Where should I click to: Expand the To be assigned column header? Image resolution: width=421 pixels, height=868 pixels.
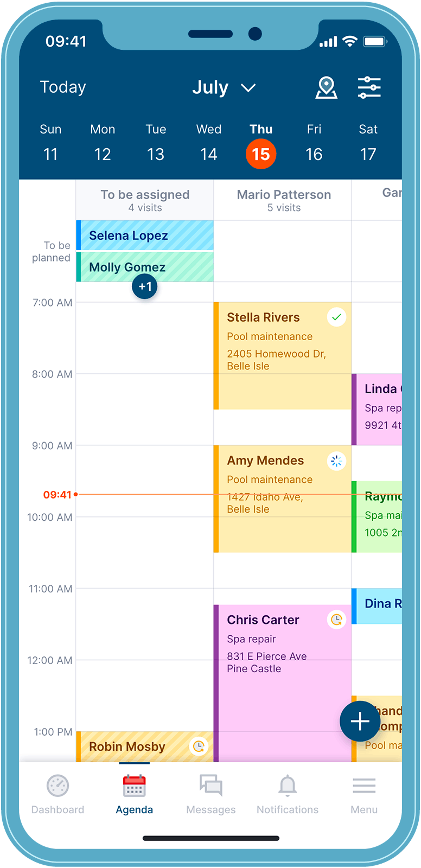tap(145, 200)
